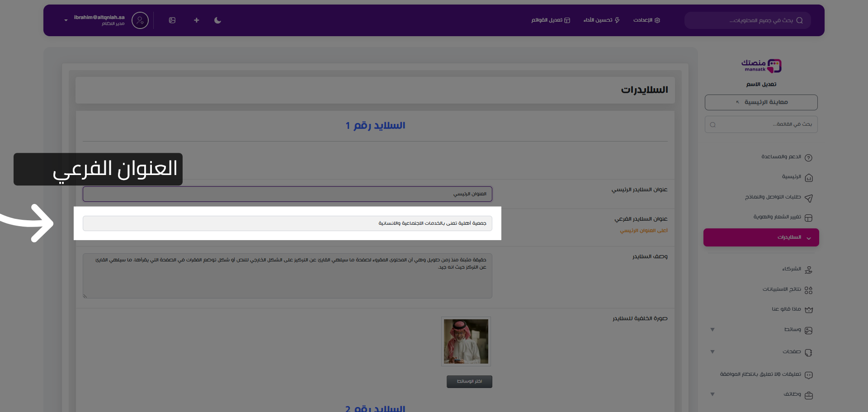Expand the وظائف section arrow
Image resolution: width=868 pixels, height=412 pixels.
pyautogui.click(x=712, y=393)
